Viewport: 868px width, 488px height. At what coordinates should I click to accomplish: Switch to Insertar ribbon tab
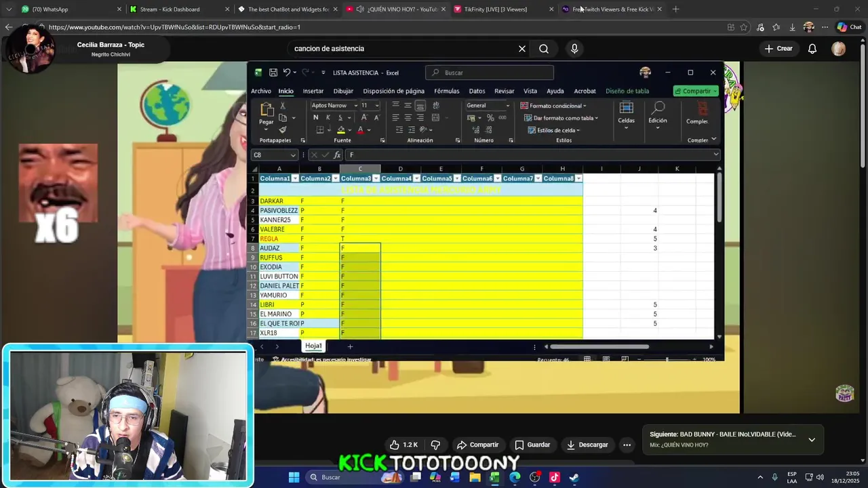coord(313,91)
